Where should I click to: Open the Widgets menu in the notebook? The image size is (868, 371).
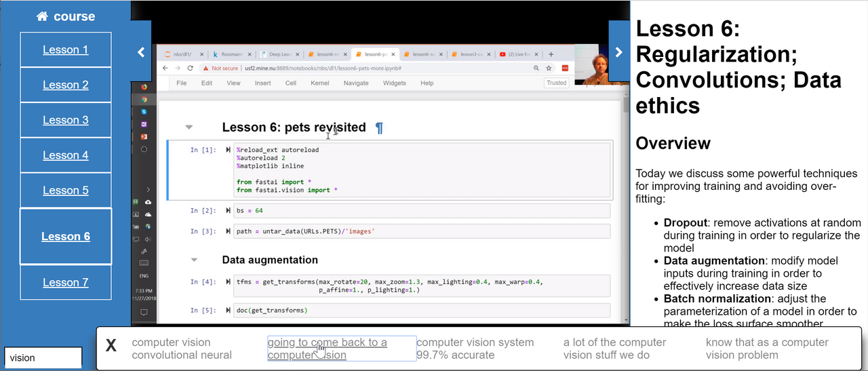394,83
